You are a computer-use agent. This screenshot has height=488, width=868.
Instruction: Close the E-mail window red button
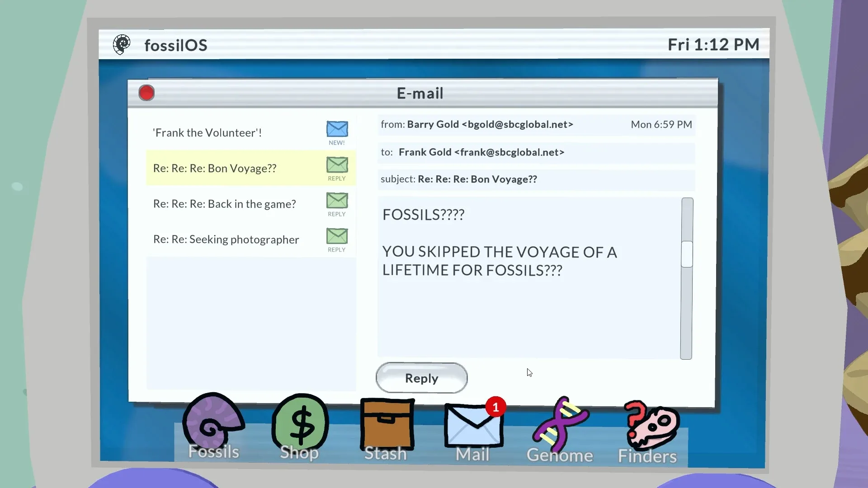coord(146,93)
